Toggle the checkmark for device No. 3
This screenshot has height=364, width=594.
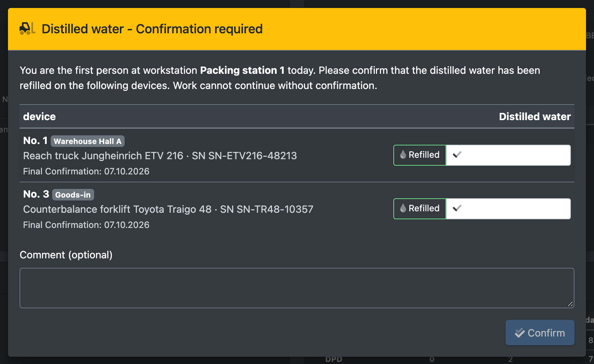[x=457, y=208]
